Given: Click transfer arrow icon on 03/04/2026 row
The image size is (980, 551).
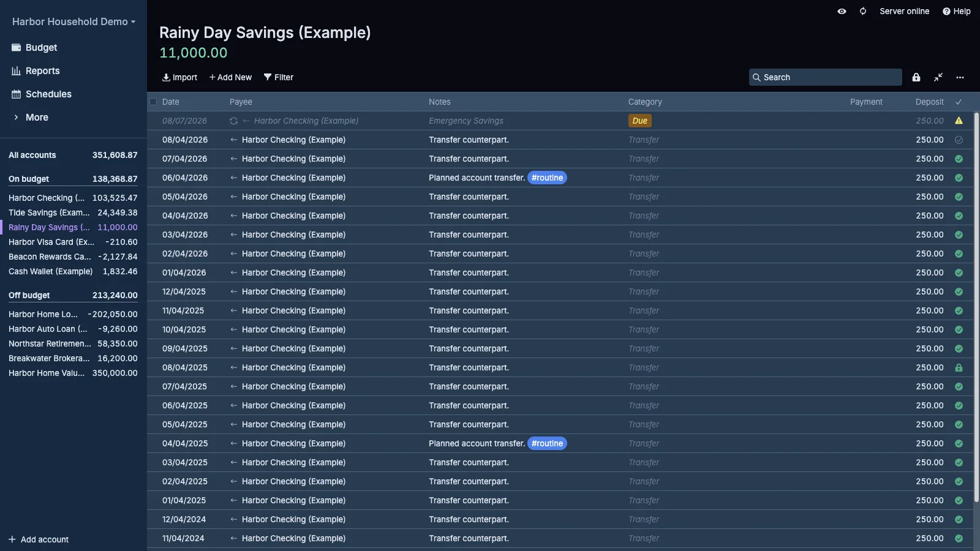Looking at the screenshot, I should pyautogui.click(x=233, y=234).
